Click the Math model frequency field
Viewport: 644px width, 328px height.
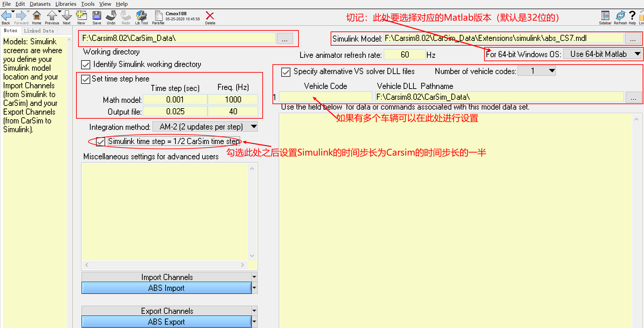pyautogui.click(x=233, y=100)
